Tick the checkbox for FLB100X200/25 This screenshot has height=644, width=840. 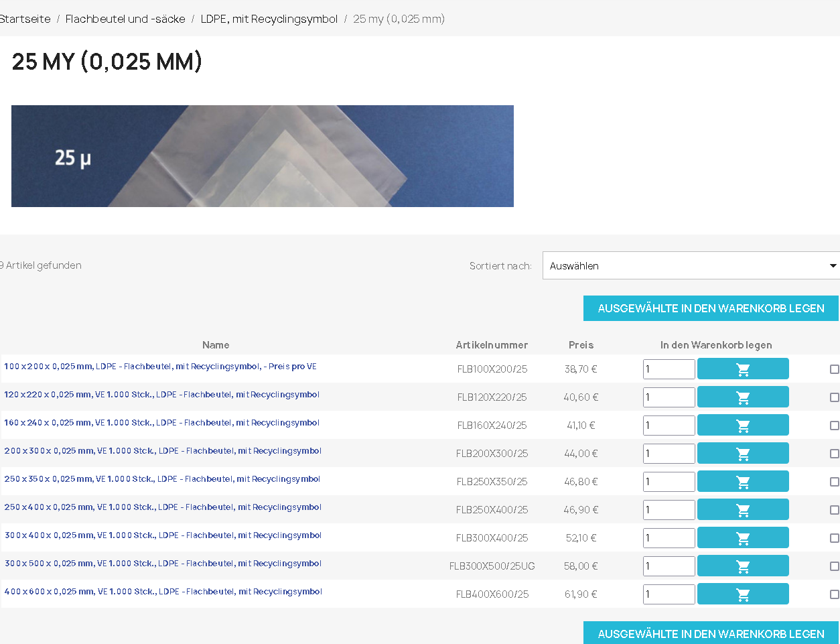[834, 369]
